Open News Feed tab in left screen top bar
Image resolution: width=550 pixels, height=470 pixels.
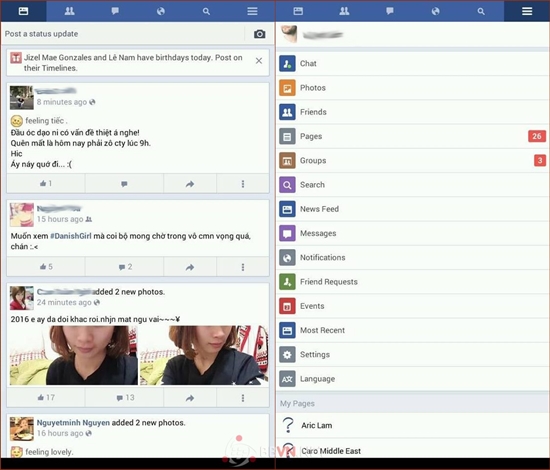(x=24, y=11)
